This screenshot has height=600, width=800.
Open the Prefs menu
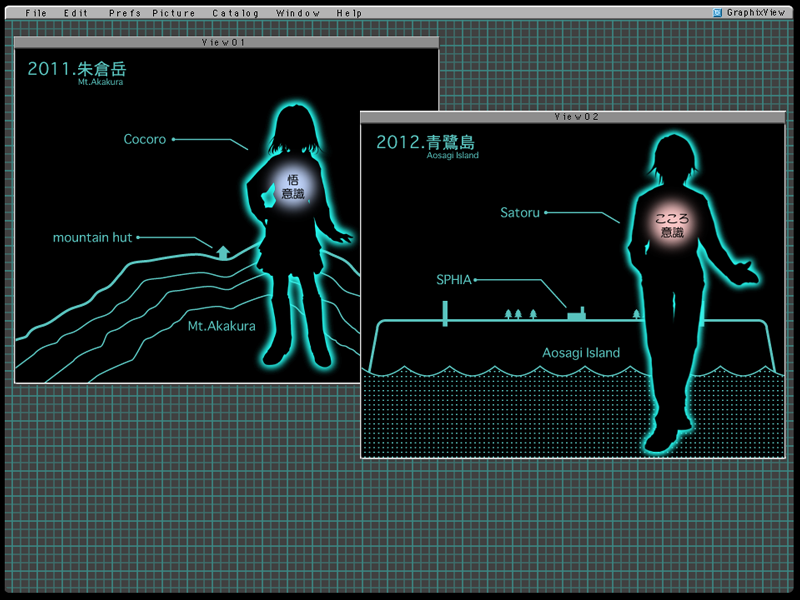click(x=124, y=13)
